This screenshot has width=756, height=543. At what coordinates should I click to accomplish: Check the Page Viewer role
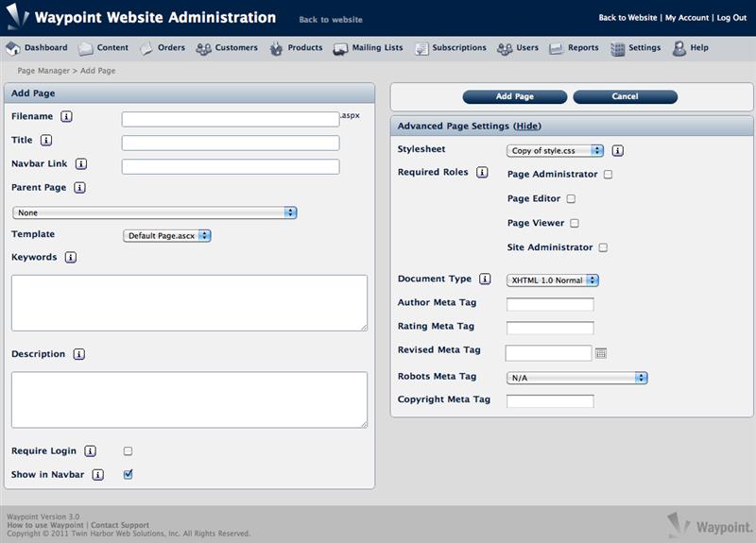coord(575,223)
